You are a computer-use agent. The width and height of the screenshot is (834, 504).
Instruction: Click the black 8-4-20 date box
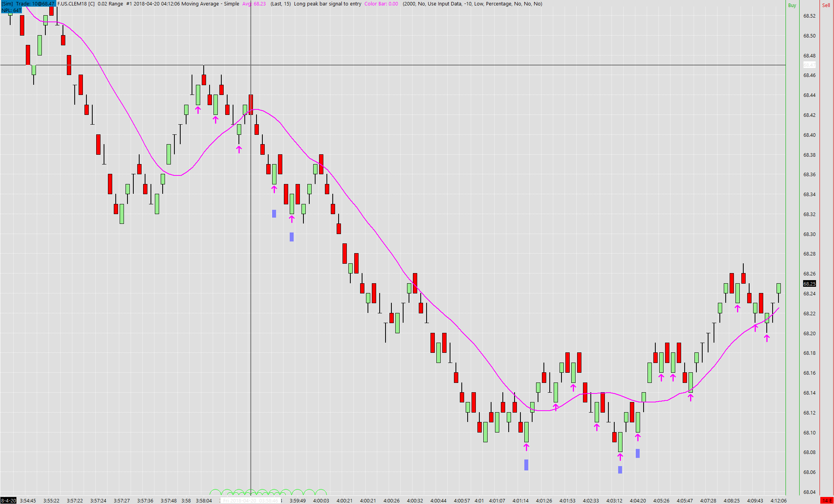(x=8, y=500)
